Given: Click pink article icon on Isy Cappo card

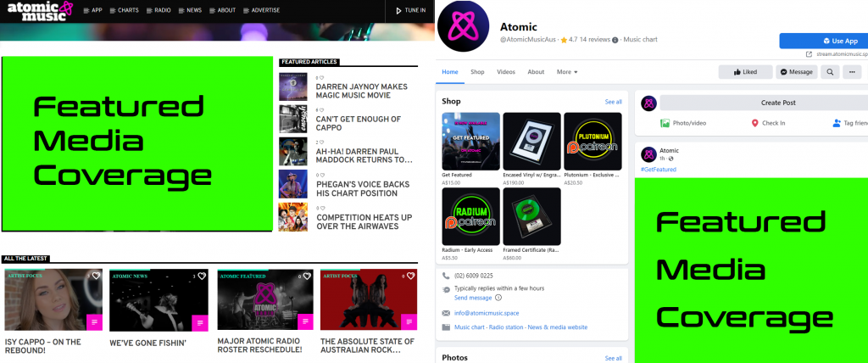Looking at the screenshot, I should click(95, 322).
